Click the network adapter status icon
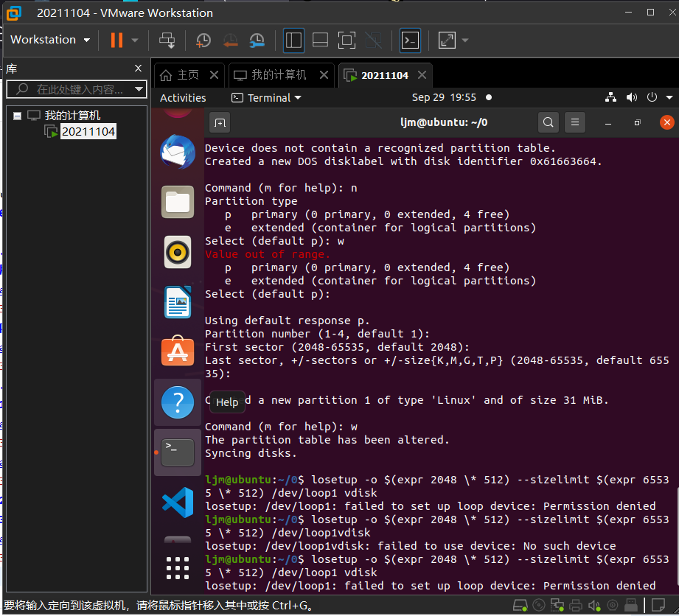Viewport: 679px width, 616px height. click(x=557, y=605)
